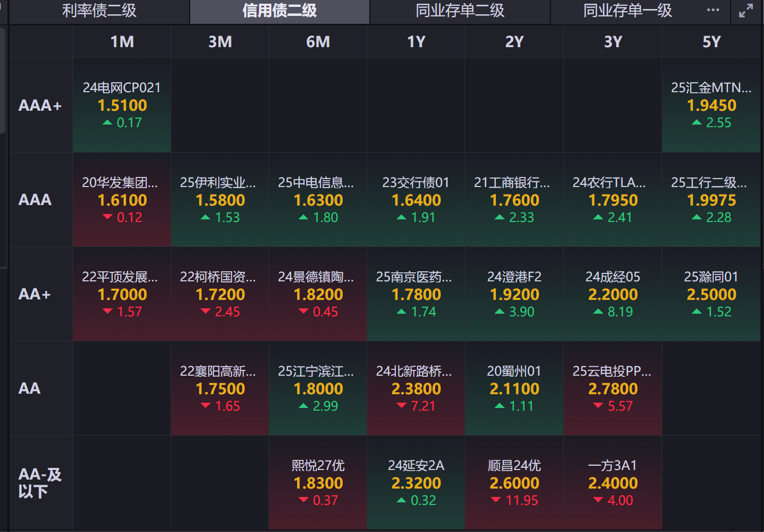This screenshot has height=532, width=764.
Task: Click the 25滁同01 bond cell
Action: (x=712, y=294)
